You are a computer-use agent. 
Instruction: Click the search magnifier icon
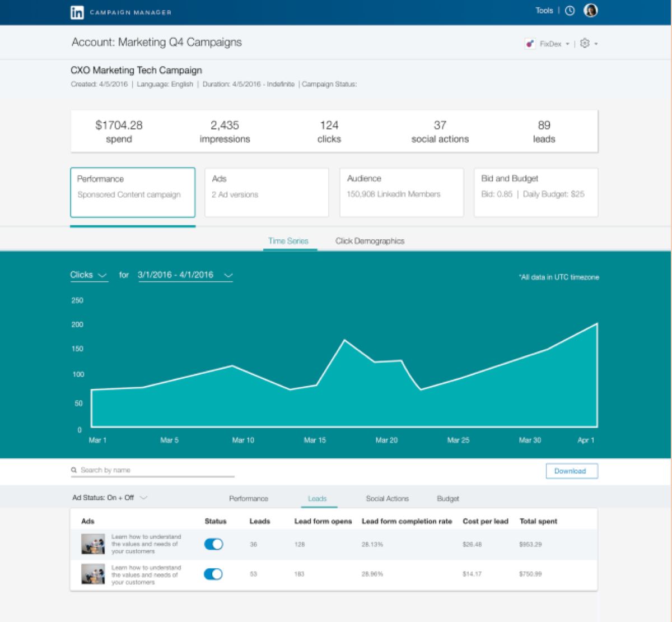tap(74, 470)
